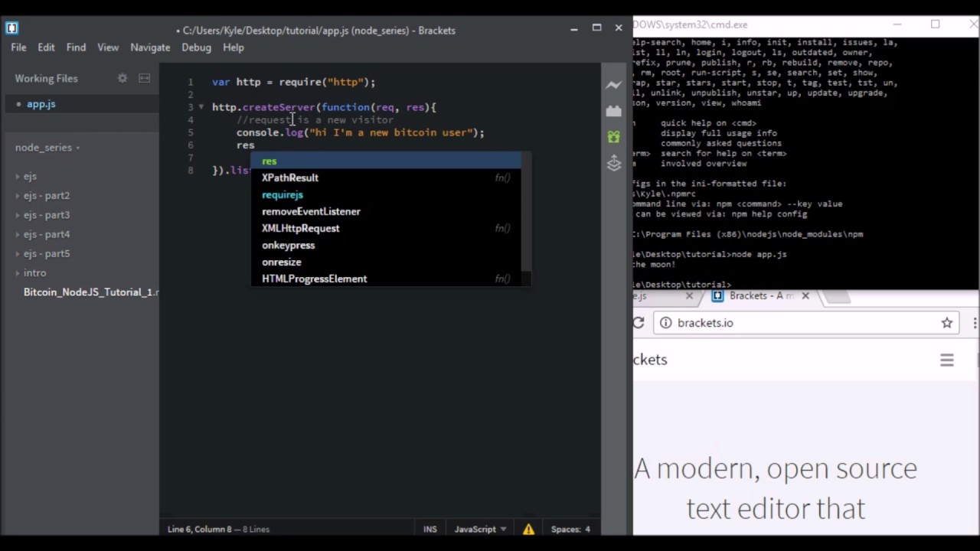Choose the 'res' autocomplete suggestion
980x551 pixels.
(386, 161)
